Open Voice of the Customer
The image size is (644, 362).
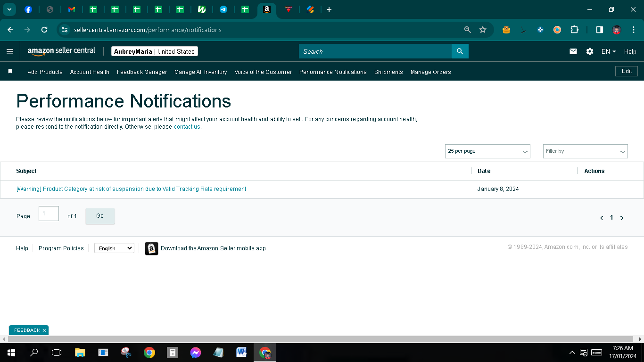coord(263,72)
